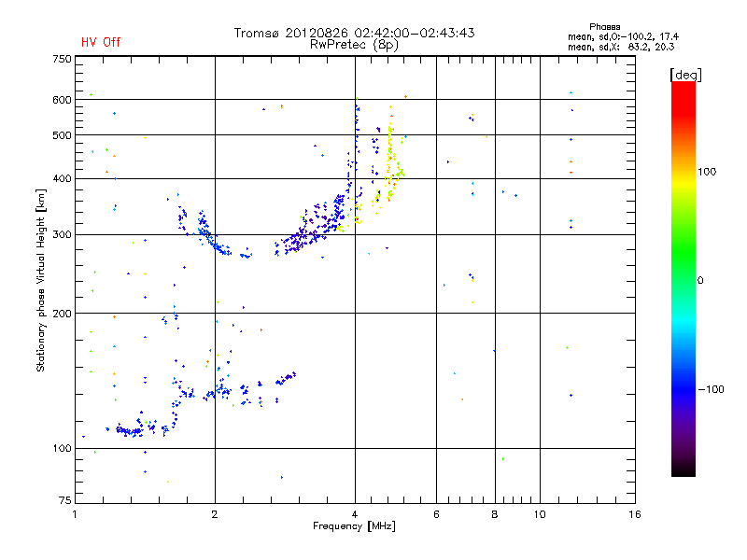
Task: Click the '16' frequency tick label
Action: coord(635,514)
